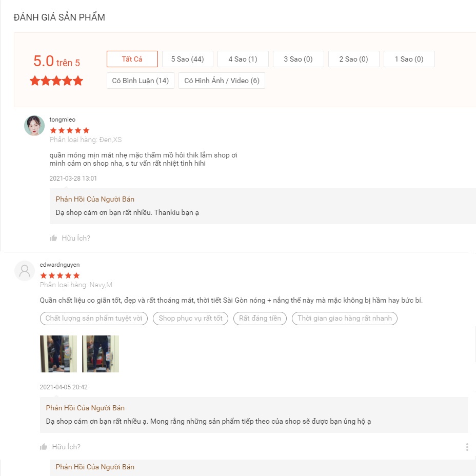Open three-dot menu on edwardnguyen's review
Viewport: 476px width, 476px height.
[467, 447]
